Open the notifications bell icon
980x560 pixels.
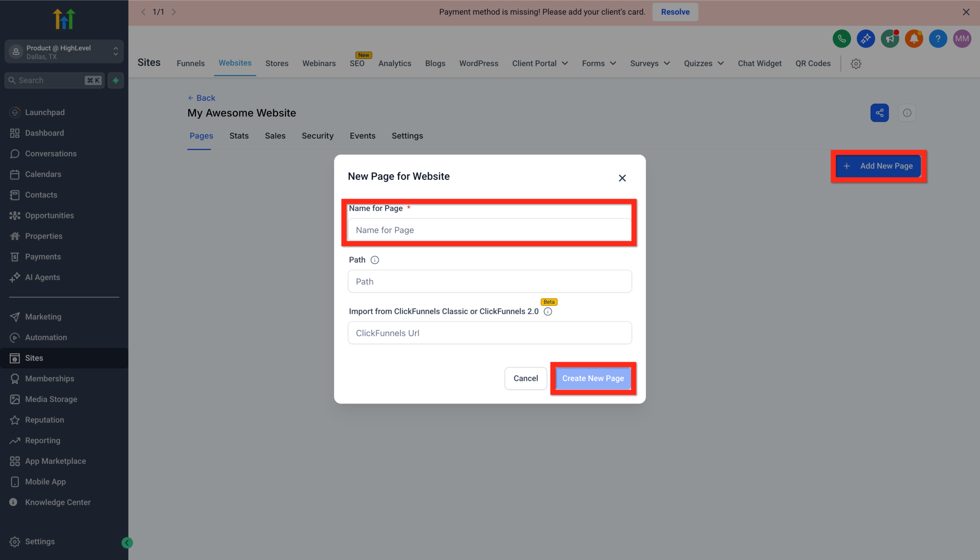(914, 39)
